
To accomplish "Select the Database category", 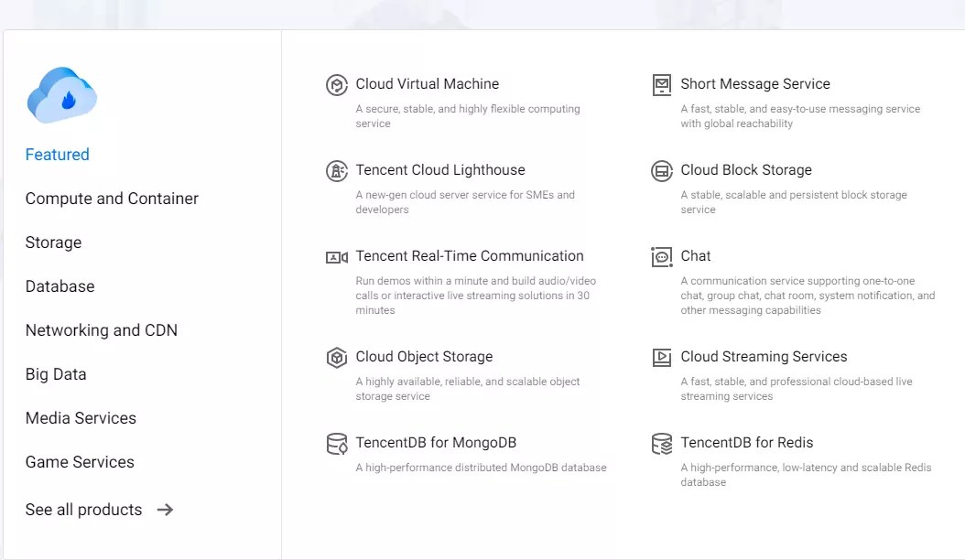I will coord(60,286).
